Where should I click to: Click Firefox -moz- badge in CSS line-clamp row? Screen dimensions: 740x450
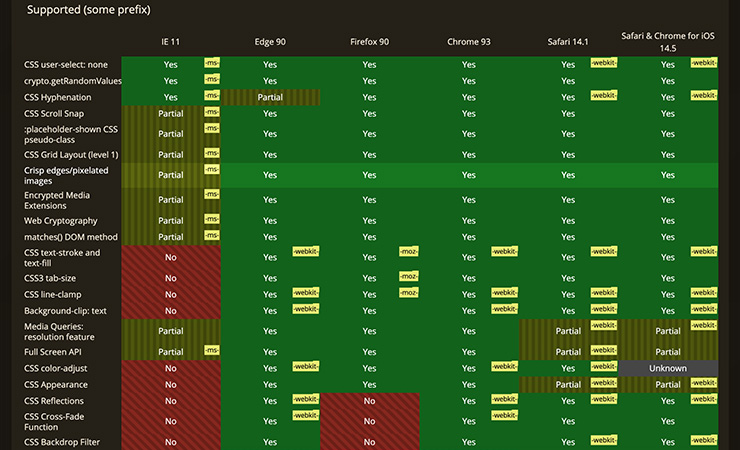(408, 293)
